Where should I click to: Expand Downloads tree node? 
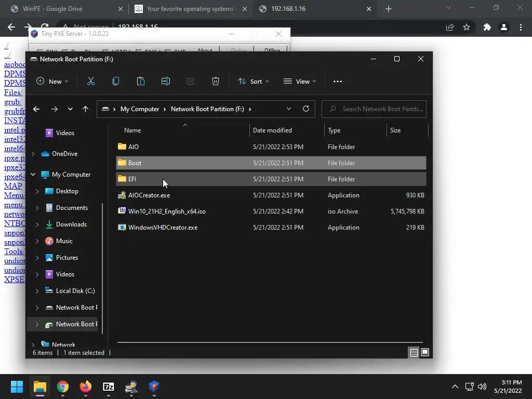37,224
